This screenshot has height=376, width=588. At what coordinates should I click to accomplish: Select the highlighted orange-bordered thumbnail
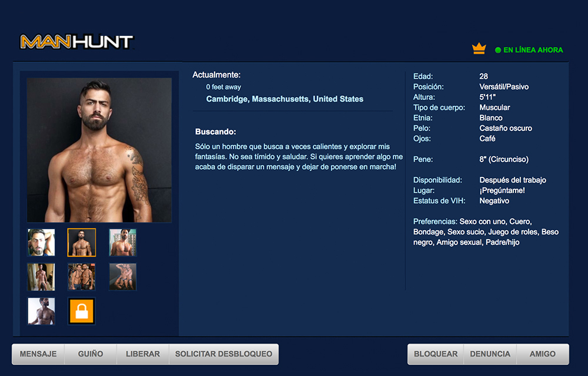pos(81,242)
